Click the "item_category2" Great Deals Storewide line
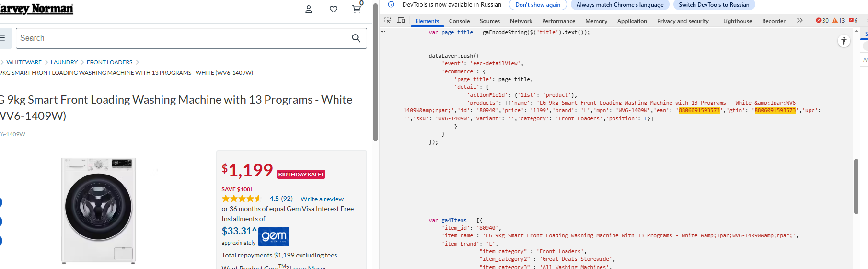 [x=547, y=259]
